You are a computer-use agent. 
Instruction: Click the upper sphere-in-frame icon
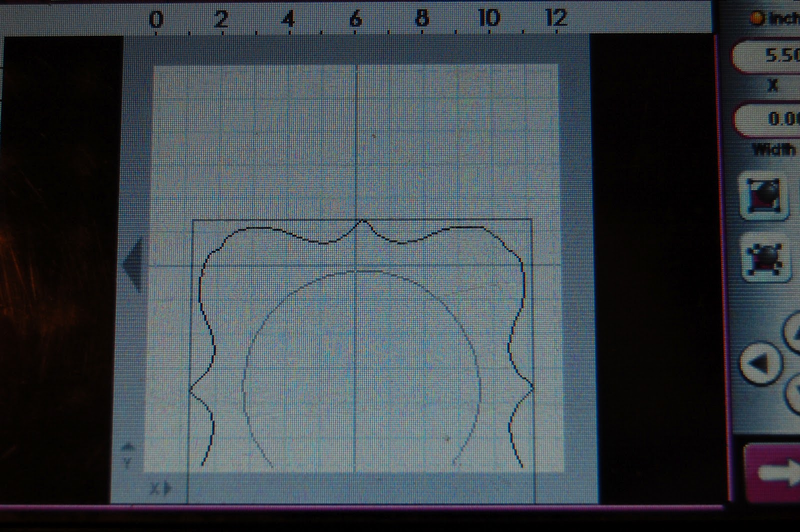coord(765,196)
